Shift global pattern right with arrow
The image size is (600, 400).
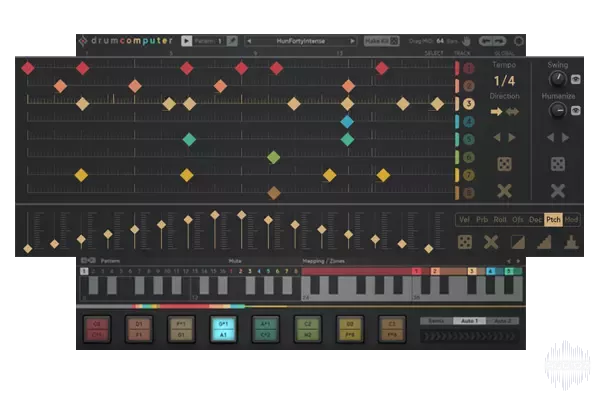point(565,137)
